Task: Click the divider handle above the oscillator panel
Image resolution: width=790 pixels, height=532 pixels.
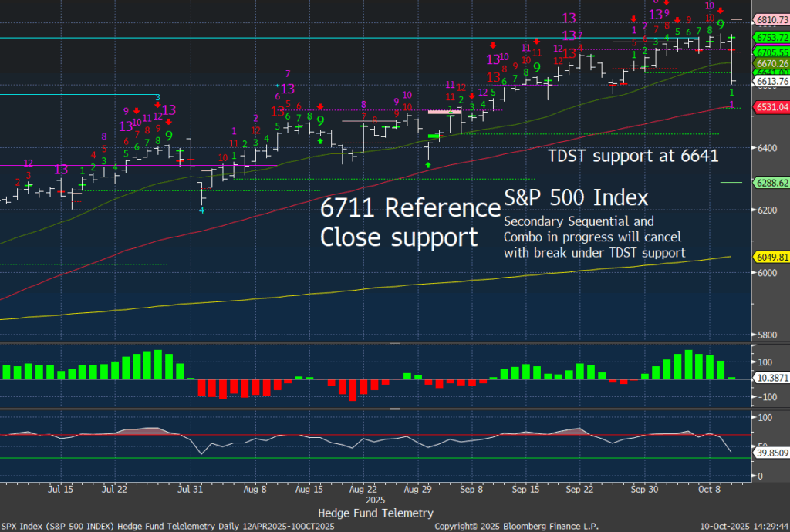Action: (x=395, y=409)
